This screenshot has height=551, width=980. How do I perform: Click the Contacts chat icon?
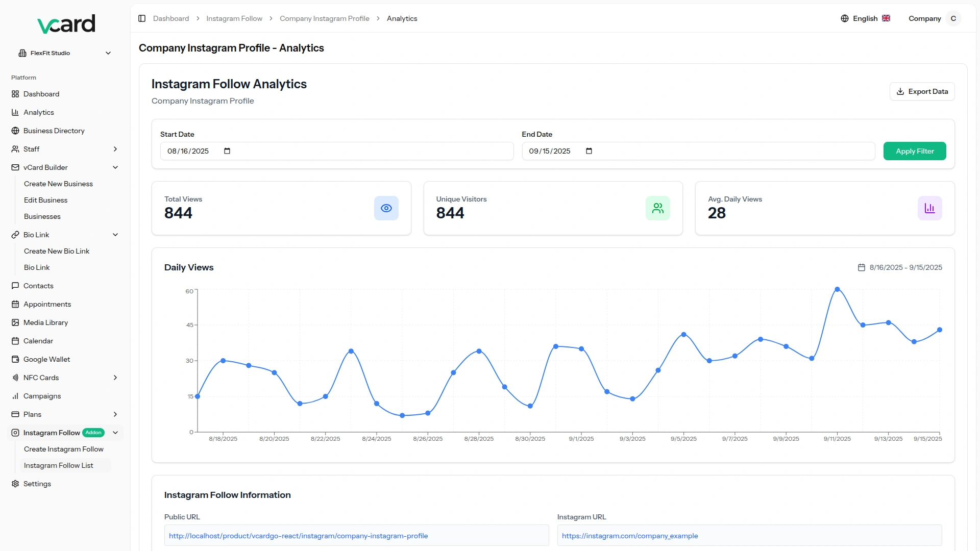tap(15, 286)
